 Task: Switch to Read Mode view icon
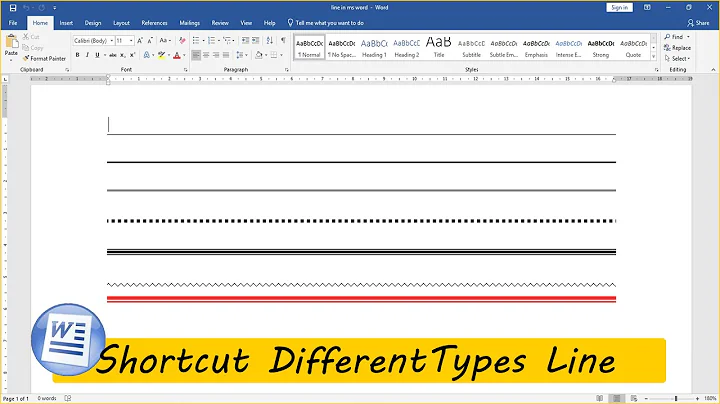(599, 398)
